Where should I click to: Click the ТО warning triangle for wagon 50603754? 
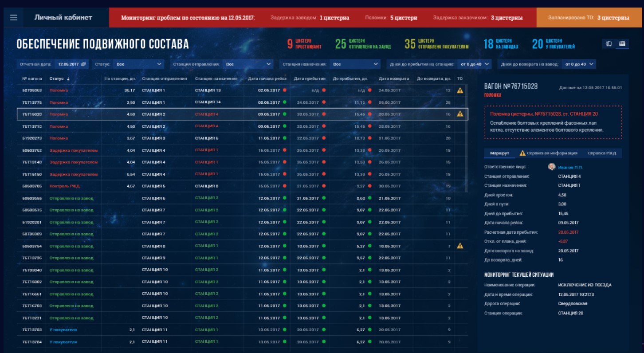point(460,246)
